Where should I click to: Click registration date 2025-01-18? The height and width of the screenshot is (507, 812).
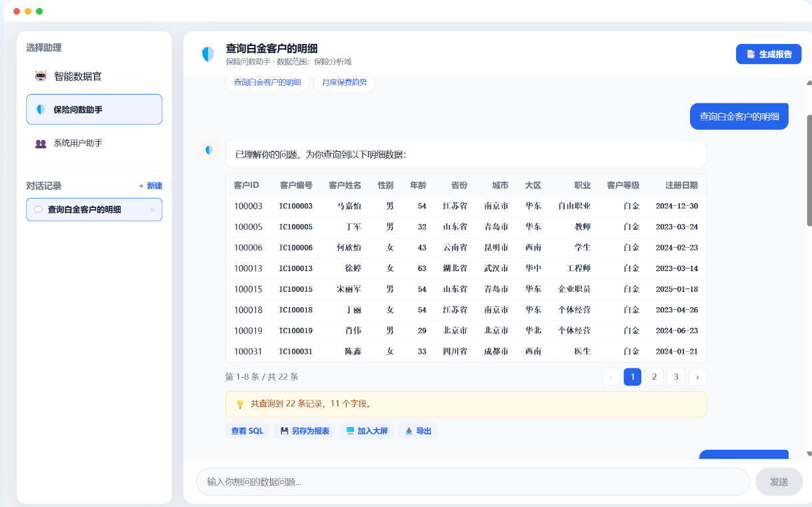[x=677, y=289]
